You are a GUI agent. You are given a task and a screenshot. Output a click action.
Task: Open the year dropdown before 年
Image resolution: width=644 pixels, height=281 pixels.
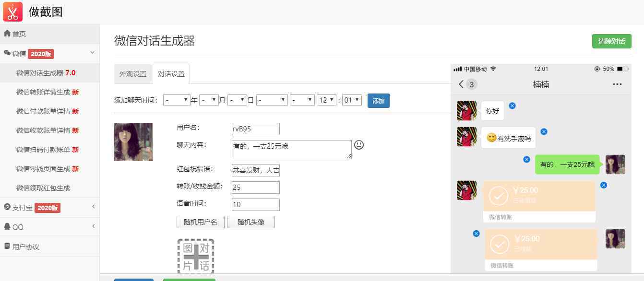click(x=177, y=100)
